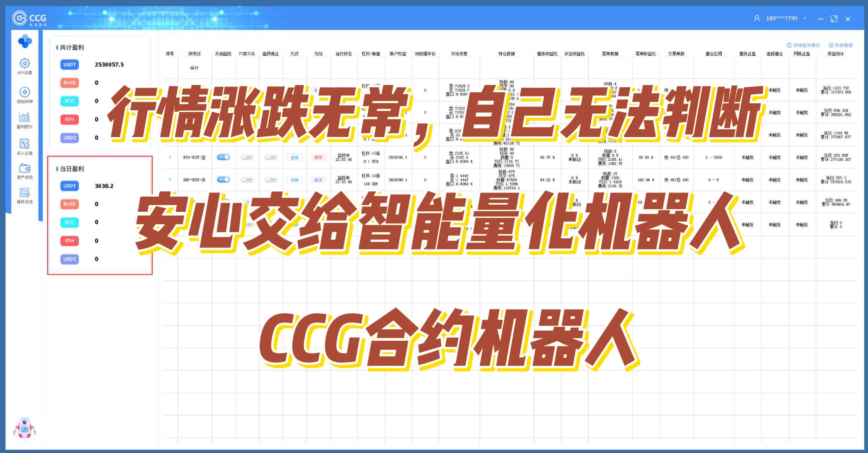
Task: Toggle 开启监控 switch for XRP-USDT row
Action: (223, 180)
